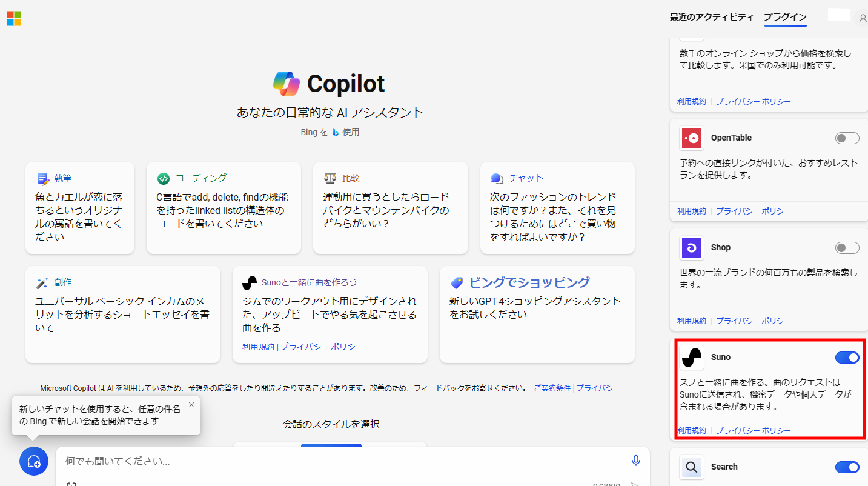
Task: Open the プライバシー link beside ご契約条件
Action: [x=598, y=388]
